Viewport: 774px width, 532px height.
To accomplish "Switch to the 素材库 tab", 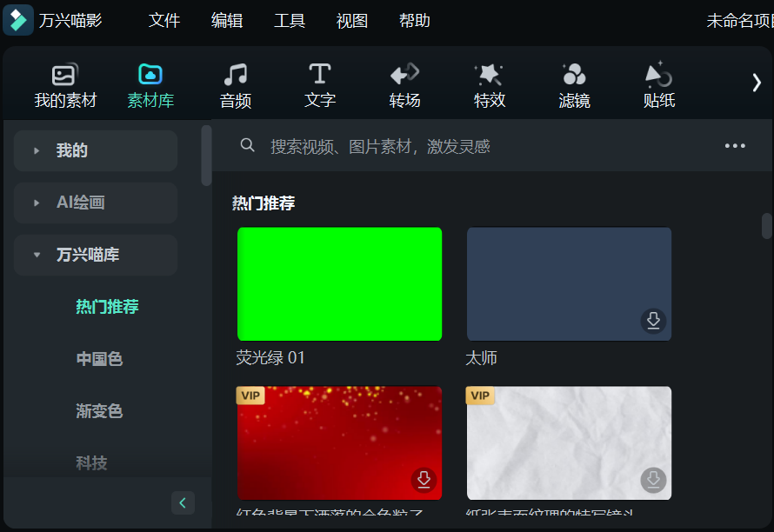I will point(149,83).
